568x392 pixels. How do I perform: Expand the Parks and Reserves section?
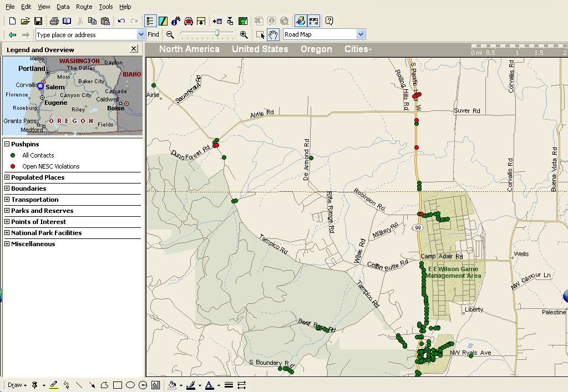pyautogui.click(x=7, y=211)
